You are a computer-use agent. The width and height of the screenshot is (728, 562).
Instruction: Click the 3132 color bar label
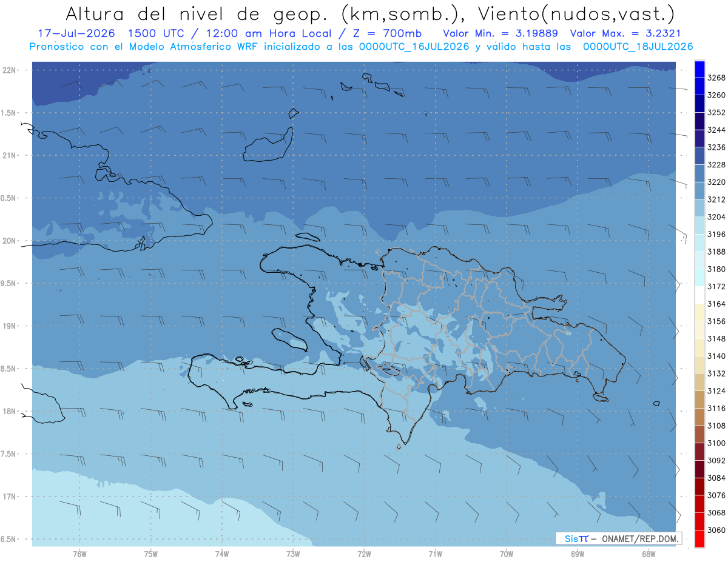716,373
